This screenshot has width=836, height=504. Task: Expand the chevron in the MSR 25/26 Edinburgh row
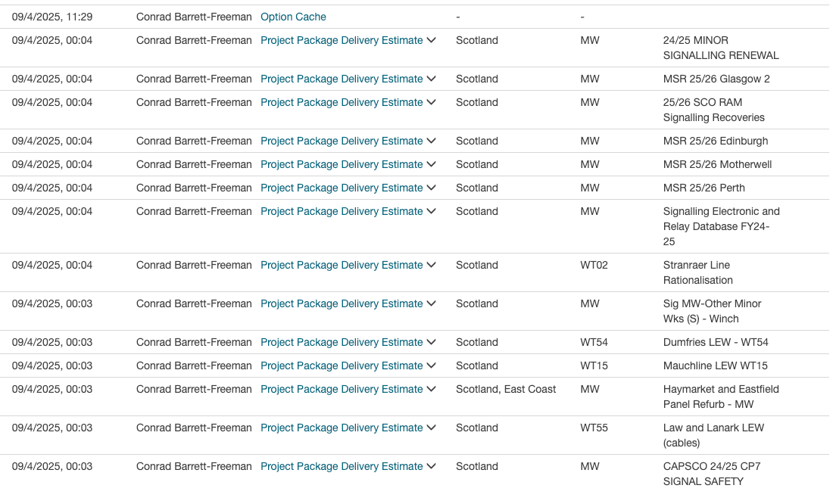432,141
